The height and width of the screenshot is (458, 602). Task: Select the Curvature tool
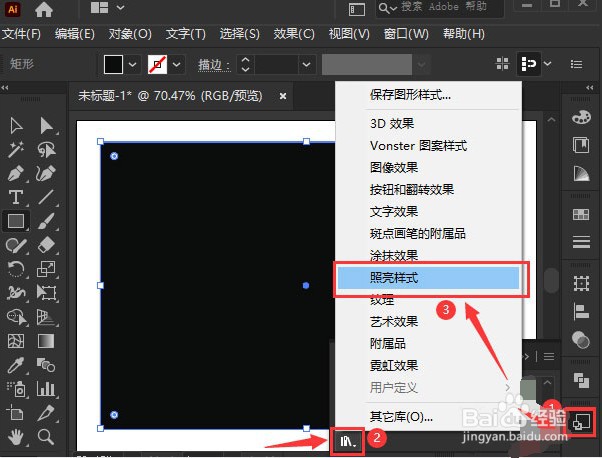coord(46,174)
